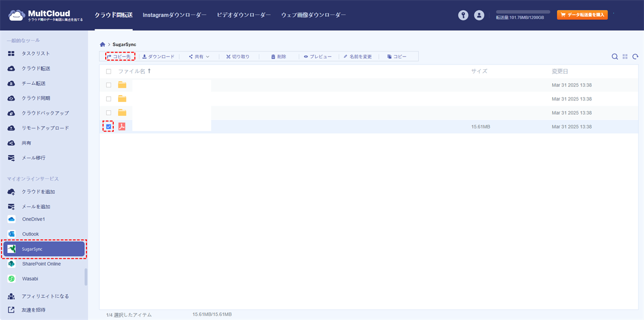Click the home breadcrumb icon

click(103, 44)
